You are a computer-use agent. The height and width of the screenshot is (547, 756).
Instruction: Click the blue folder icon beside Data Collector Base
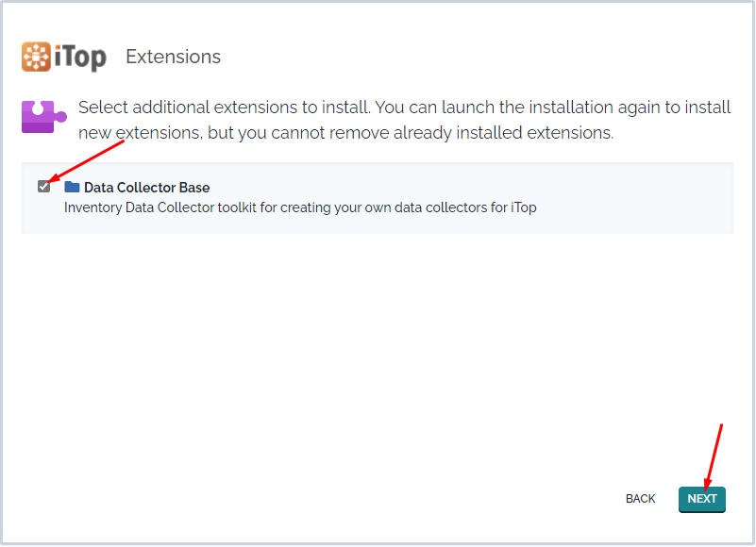(x=72, y=187)
